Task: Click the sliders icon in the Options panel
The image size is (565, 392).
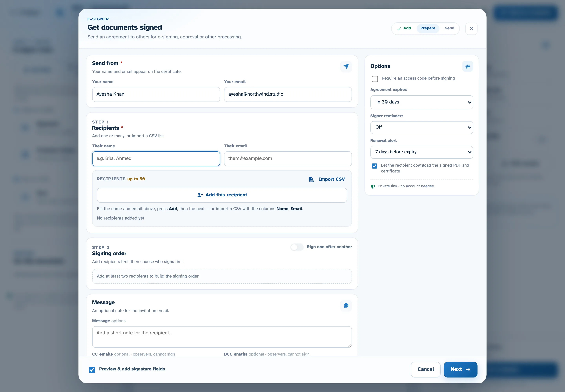Action: click(x=467, y=66)
